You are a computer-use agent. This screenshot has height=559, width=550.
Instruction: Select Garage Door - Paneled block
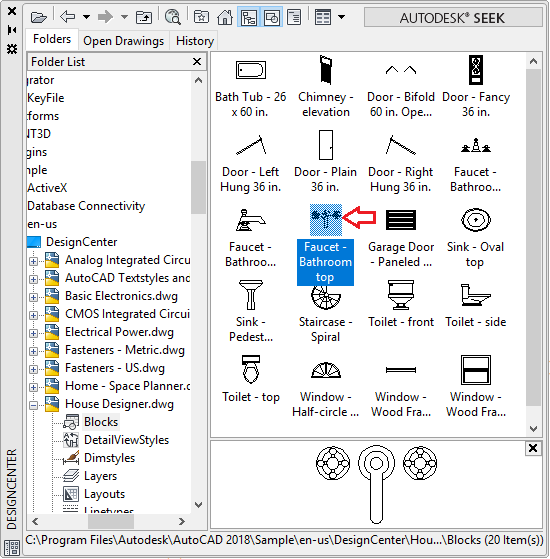coord(401,239)
